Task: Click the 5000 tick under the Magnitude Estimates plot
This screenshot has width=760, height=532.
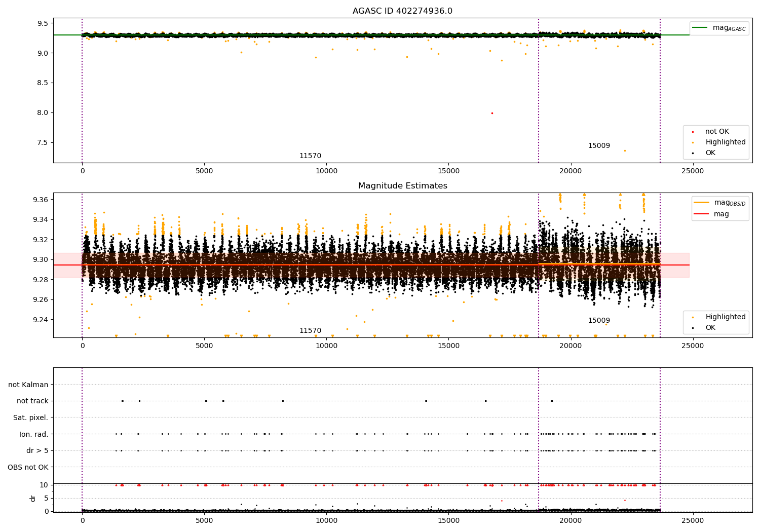Action: [x=204, y=346]
